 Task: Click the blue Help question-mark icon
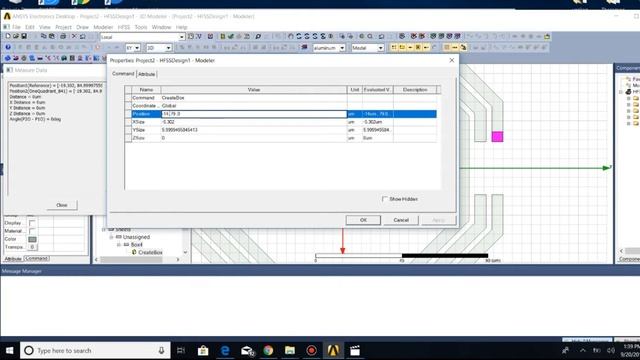7,47
